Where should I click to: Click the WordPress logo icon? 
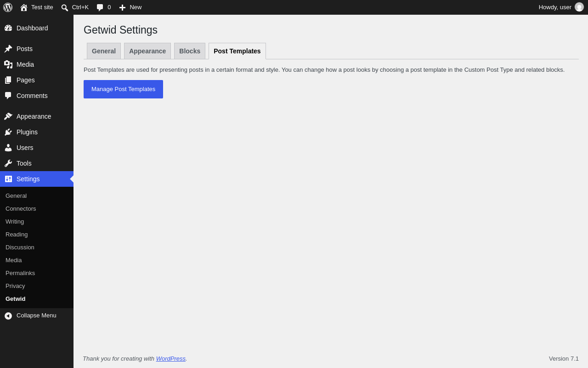pos(8,7)
